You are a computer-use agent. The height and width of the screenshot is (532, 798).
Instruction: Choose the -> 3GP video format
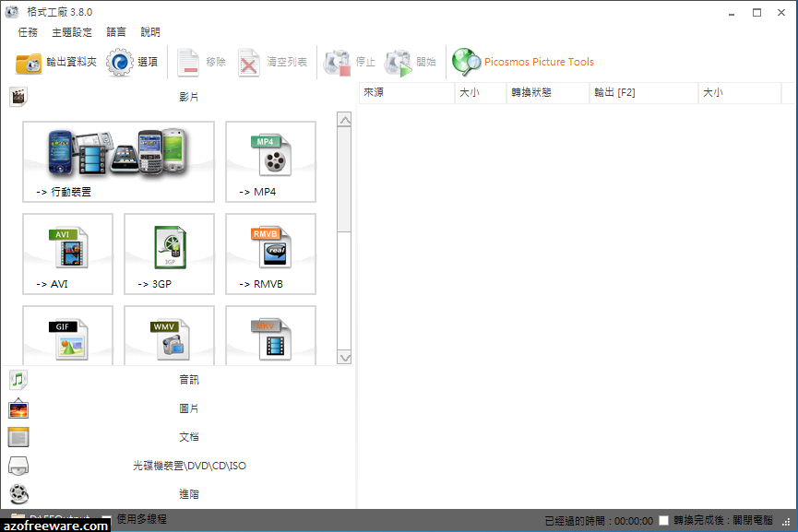[x=170, y=254]
